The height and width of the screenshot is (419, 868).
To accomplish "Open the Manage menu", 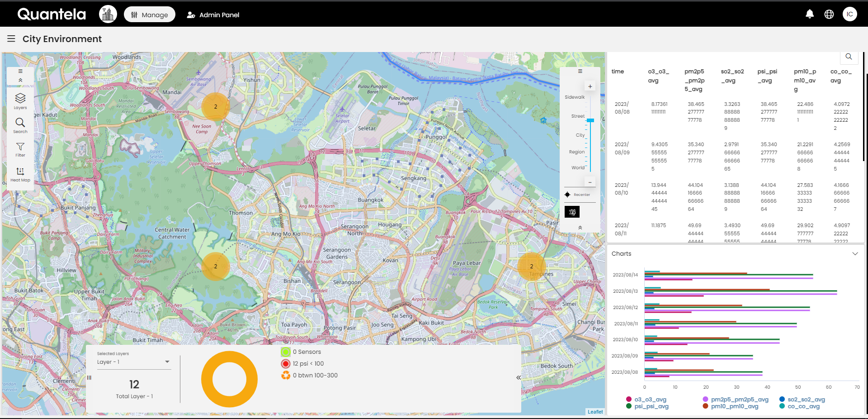I will click(x=150, y=14).
